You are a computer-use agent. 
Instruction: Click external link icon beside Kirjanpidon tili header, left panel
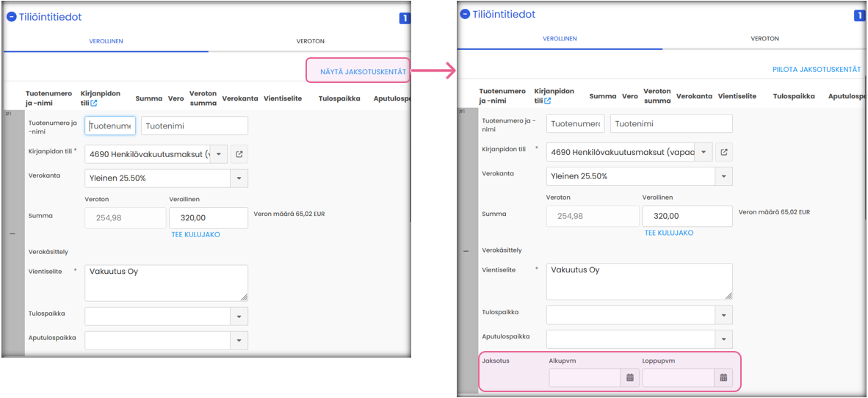tap(94, 103)
